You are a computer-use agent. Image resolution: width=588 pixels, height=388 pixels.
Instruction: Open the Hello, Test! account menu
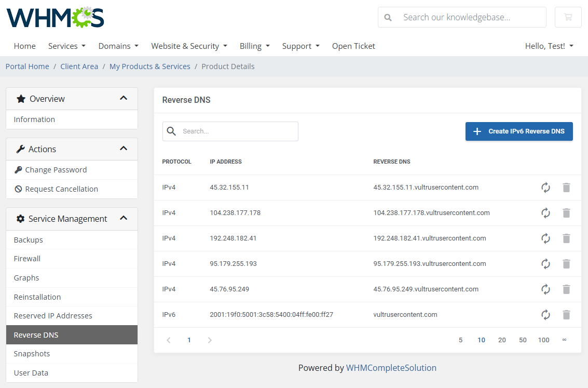coord(549,46)
